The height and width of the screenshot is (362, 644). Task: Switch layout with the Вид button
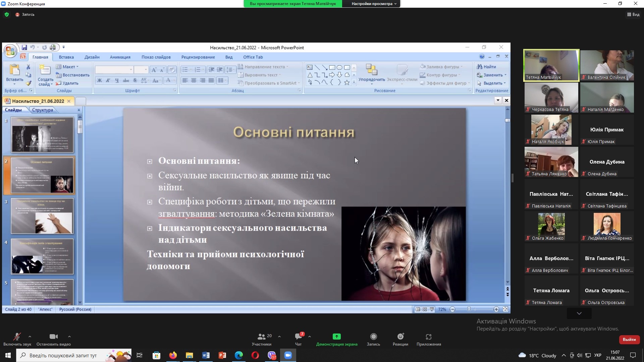click(633, 14)
